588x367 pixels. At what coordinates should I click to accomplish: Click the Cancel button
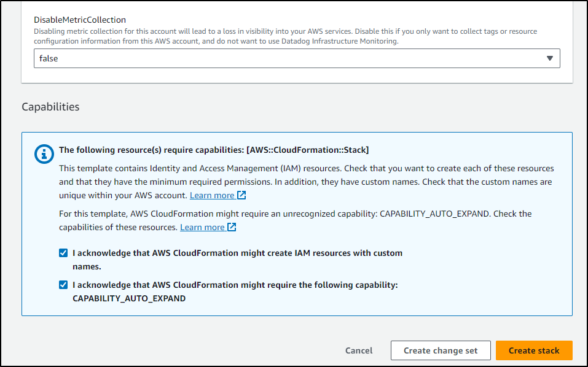point(359,350)
